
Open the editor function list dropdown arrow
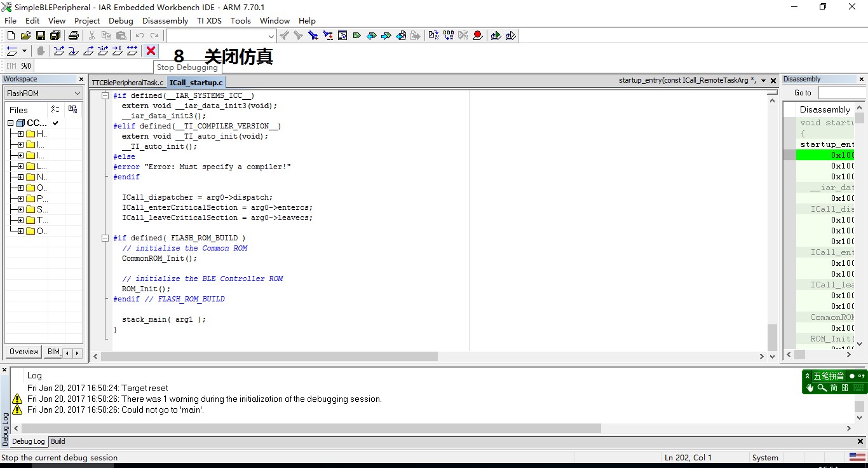coord(763,81)
